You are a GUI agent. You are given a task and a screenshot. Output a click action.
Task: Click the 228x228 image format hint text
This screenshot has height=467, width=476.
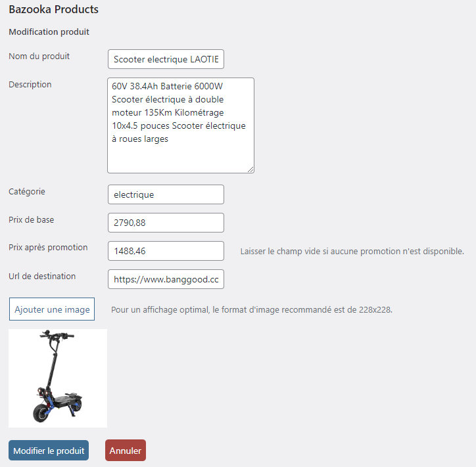tap(251, 309)
